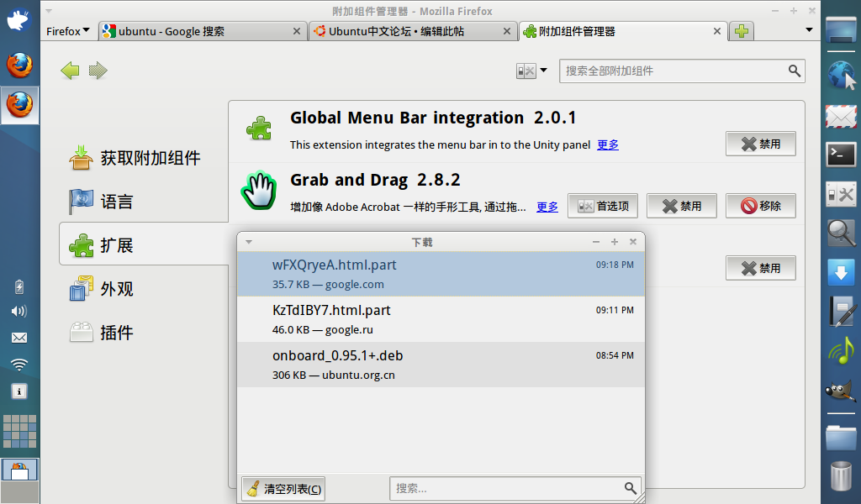The height and width of the screenshot is (504, 861).
Task: Click the search all add-ons field
Action: pyautogui.click(x=682, y=71)
